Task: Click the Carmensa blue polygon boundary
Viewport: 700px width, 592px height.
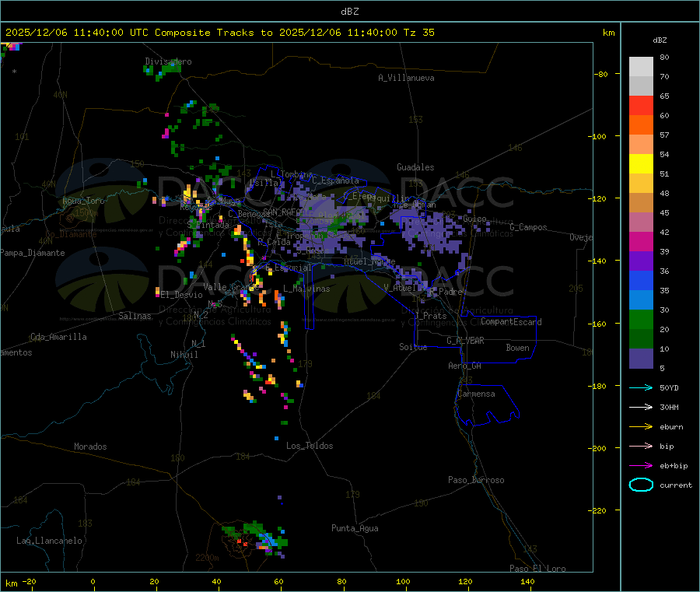Action: click(487, 405)
